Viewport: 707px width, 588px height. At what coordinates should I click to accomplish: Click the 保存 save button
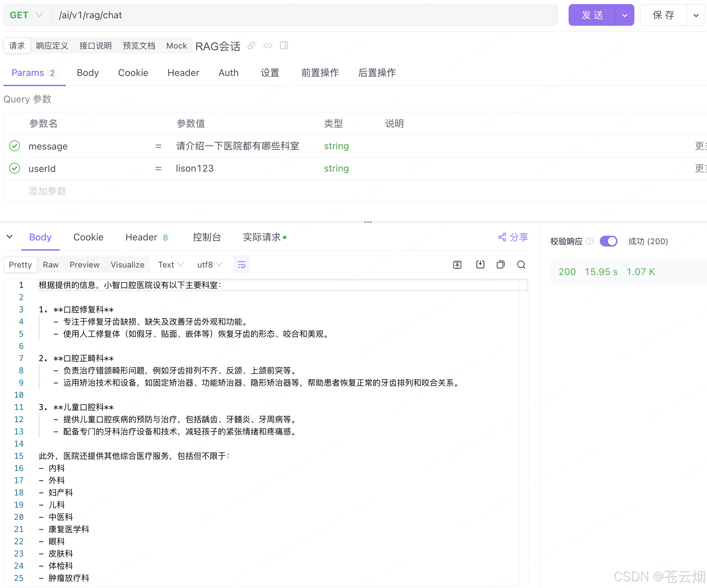pos(663,15)
